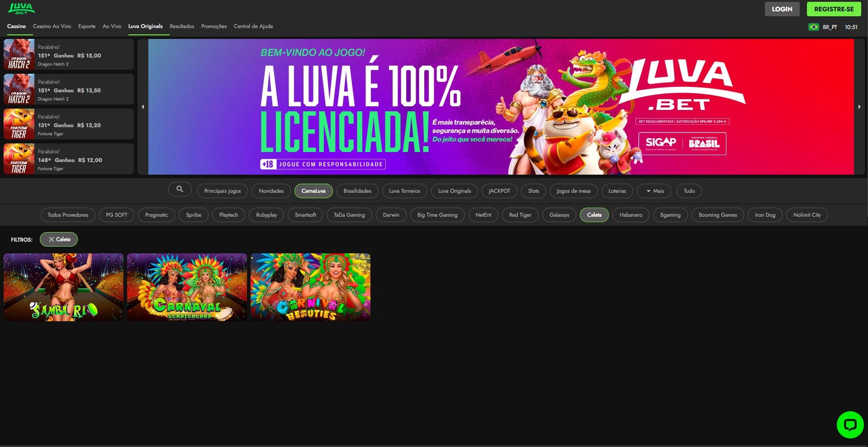
Task: Filter by Big Time Gaming
Action: tap(437, 215)
